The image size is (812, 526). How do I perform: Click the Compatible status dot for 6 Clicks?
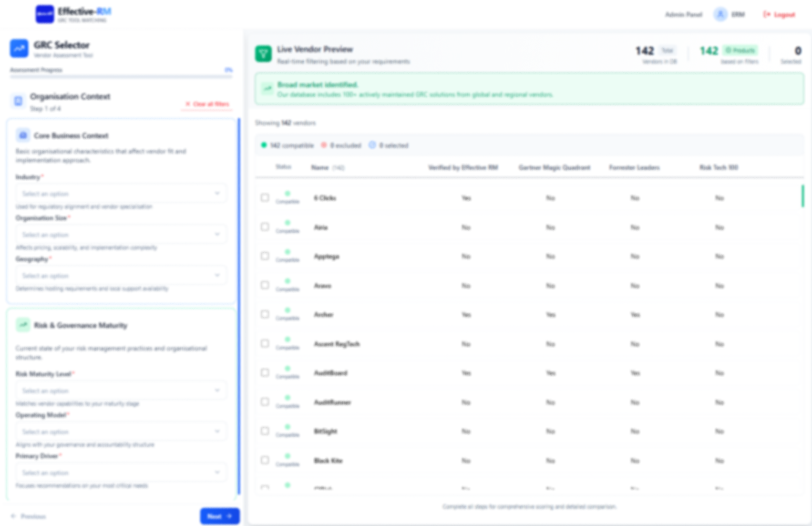[287, 193]
